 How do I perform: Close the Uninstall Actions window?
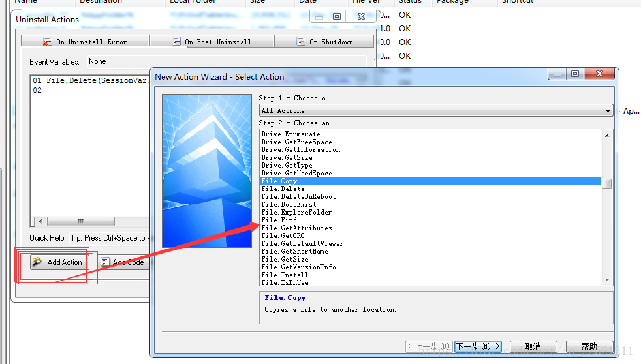(361, 16)
